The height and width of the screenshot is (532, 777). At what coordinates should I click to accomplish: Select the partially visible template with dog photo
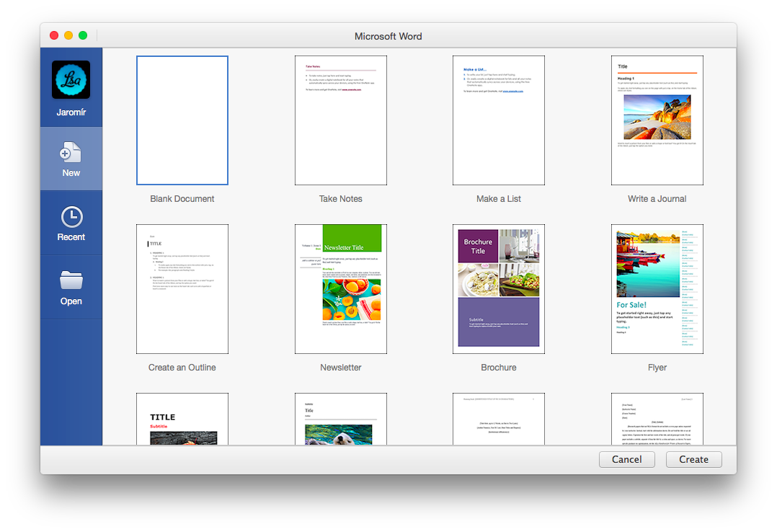click(340, 418)
